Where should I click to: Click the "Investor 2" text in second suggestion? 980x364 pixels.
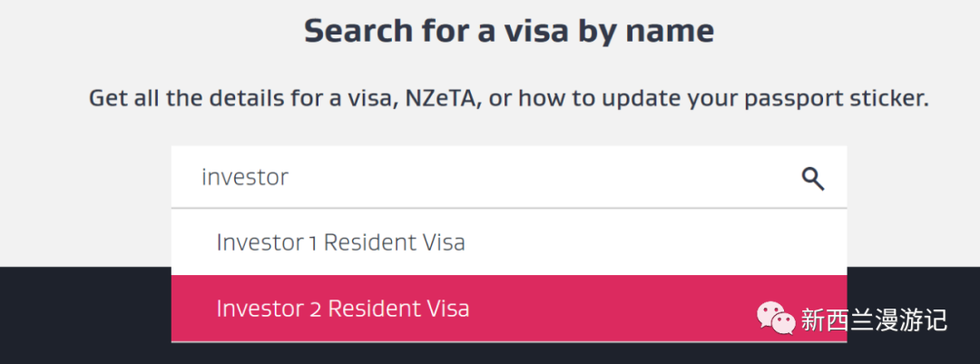coord(269,309)
